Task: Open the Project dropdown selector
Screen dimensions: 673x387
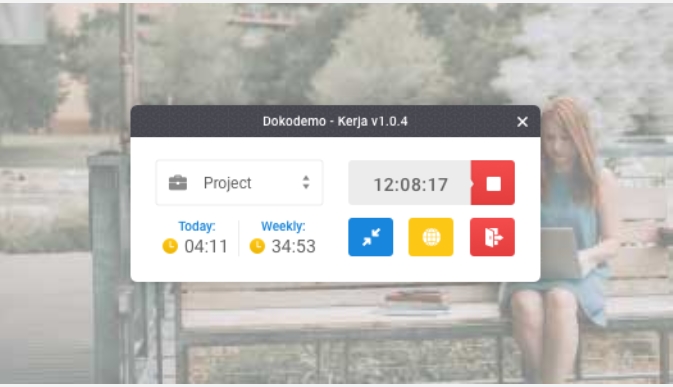Action: coord(239,183)
